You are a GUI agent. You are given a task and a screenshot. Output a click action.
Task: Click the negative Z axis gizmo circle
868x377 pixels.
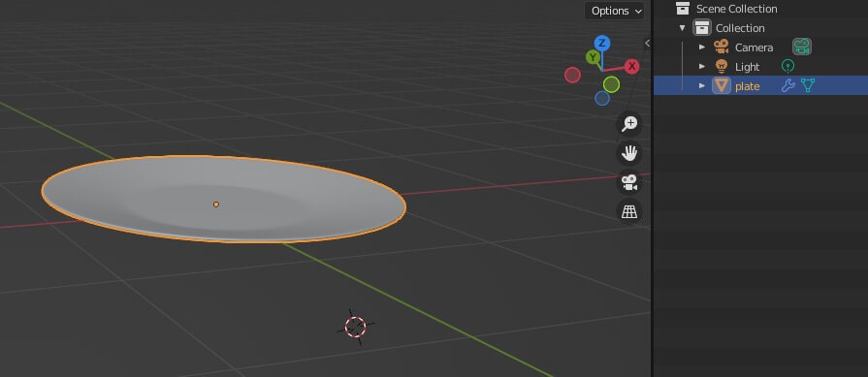click(x=601, y=99)
